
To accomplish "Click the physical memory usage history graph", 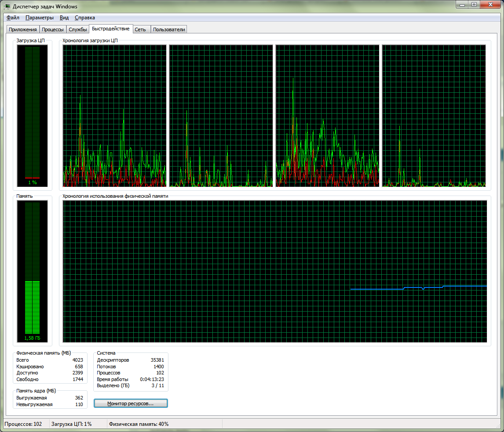I will pos(275,272).
